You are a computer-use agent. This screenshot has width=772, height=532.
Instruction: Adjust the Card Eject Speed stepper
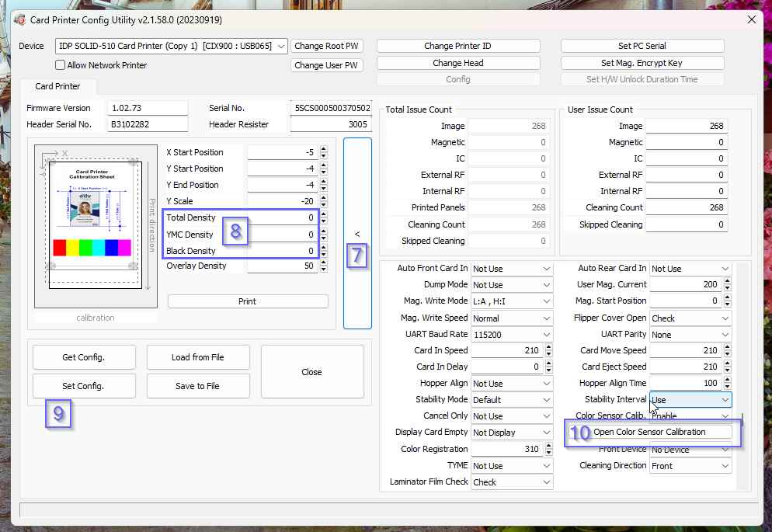click(x=728, y=367)
